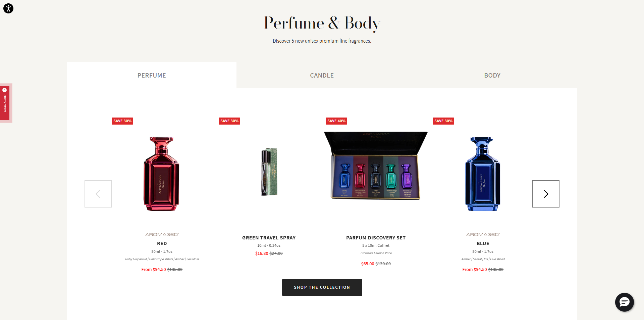Open the Red perfume bottle image

(x=162, y=174)
